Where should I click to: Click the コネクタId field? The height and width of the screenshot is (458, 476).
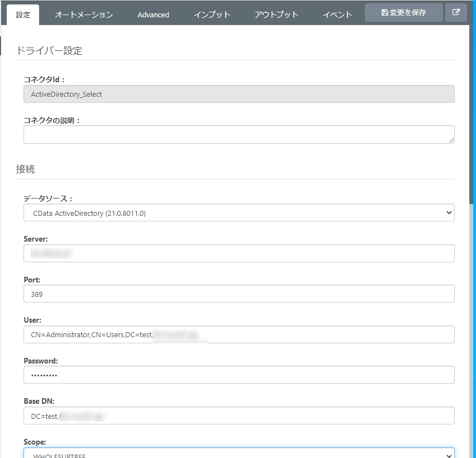pyautogui.click(x=239, y=95)
